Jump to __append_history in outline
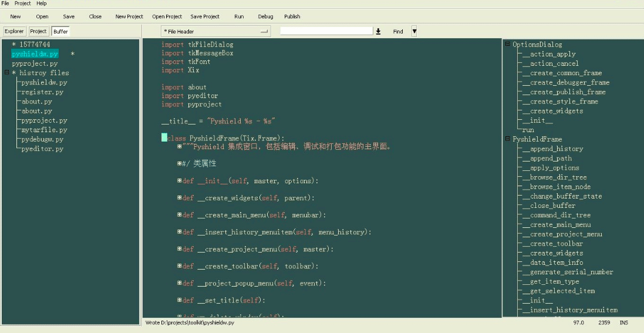This screenshot has height=333, width=644. (553, 149)
